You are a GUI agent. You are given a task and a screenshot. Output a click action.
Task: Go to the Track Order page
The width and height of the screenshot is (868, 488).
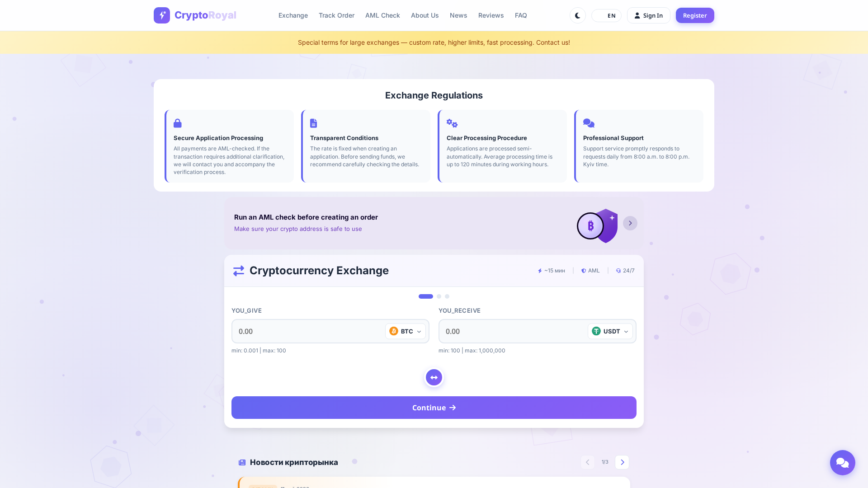[x=336, y=15]
